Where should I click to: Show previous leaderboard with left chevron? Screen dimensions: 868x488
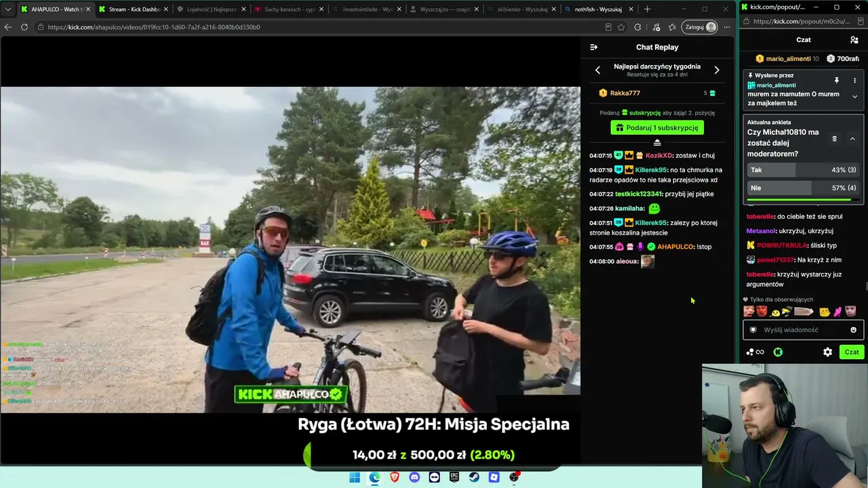tap(597, 70)
